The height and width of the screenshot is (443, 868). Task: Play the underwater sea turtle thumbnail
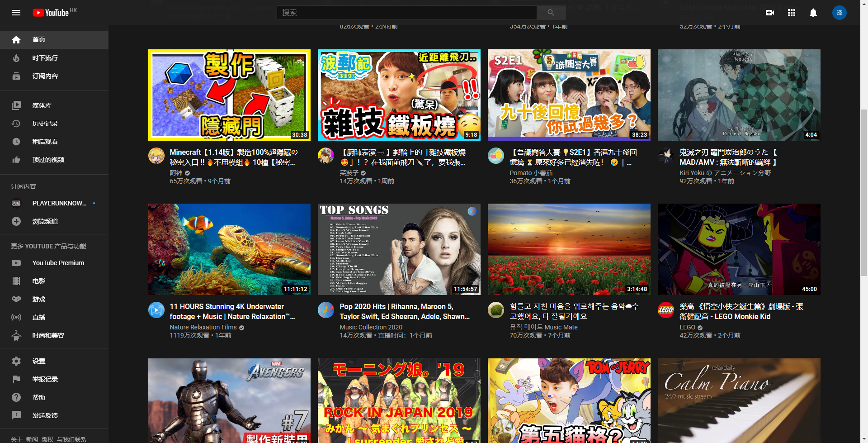click(229, 249)
